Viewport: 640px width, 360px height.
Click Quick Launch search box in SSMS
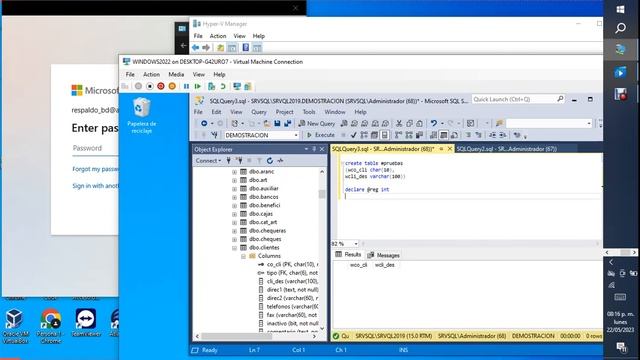(x=518, y=99)
